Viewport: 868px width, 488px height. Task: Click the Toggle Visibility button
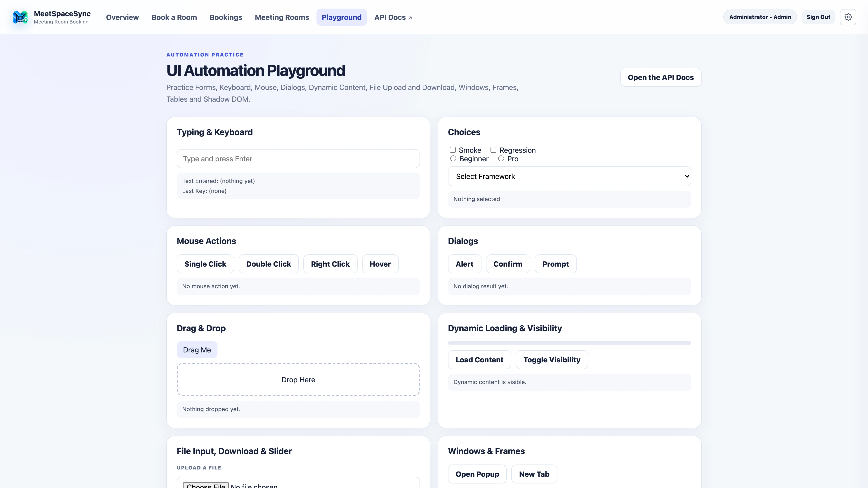(x=552, y=360)
